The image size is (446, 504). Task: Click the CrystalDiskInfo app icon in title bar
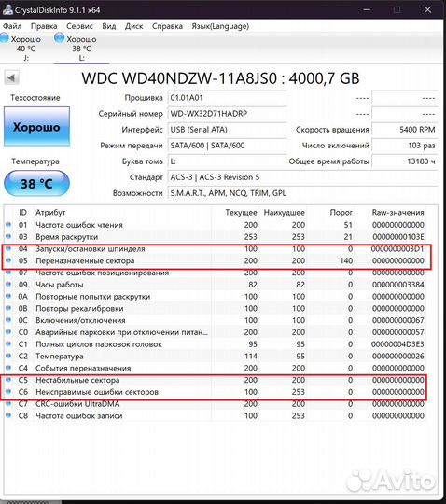click(x=7, y=9)
